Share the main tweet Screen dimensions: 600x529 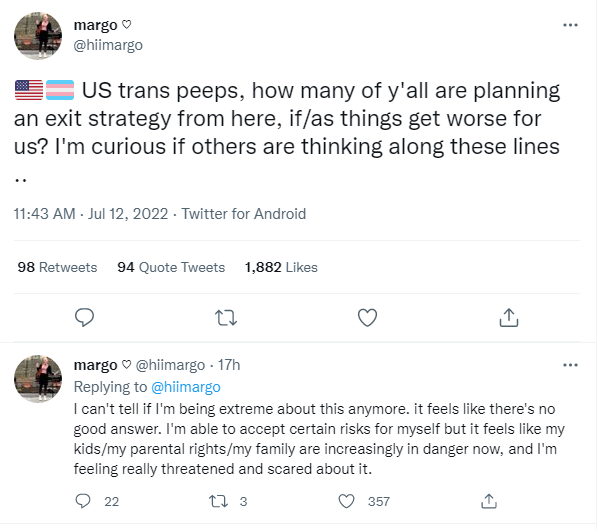(x=508, y=318)
